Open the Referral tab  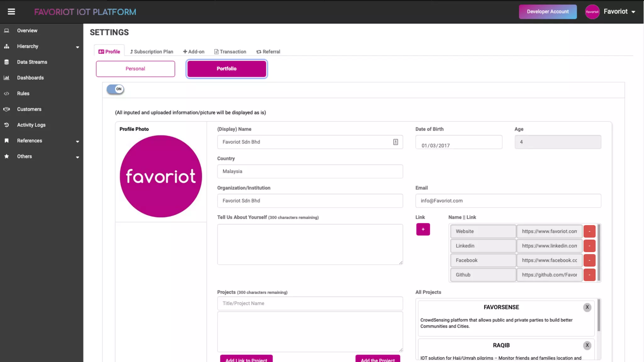coord(268,52)
